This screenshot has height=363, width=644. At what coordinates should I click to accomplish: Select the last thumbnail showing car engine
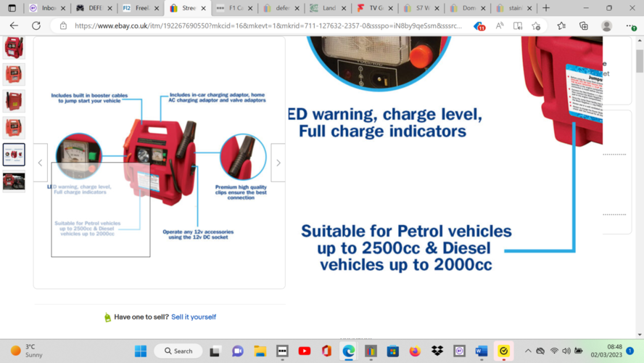14,181
